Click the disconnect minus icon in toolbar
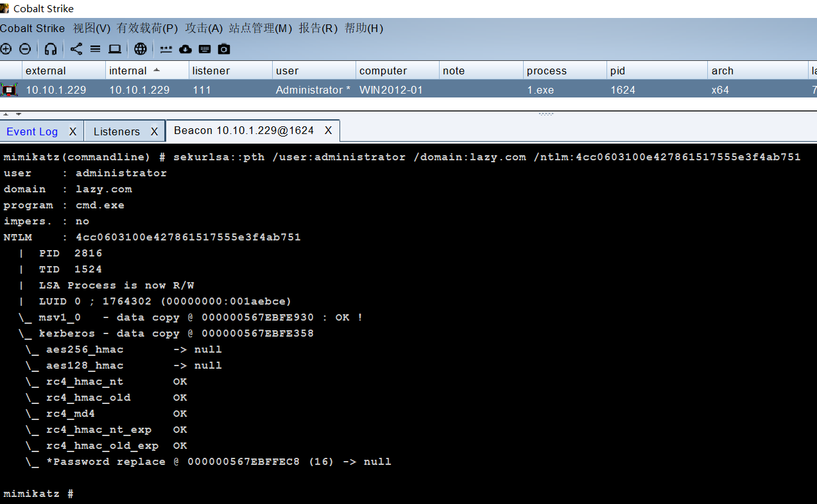This screenshot has height=504, width=817. coord(25,49)
